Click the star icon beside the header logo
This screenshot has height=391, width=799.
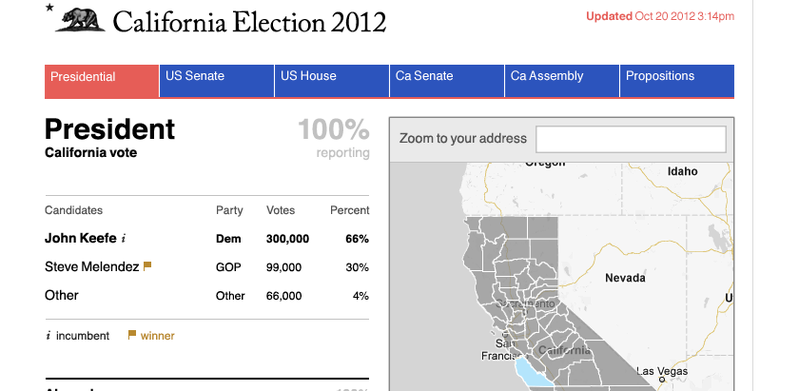(x=49, y=7)
